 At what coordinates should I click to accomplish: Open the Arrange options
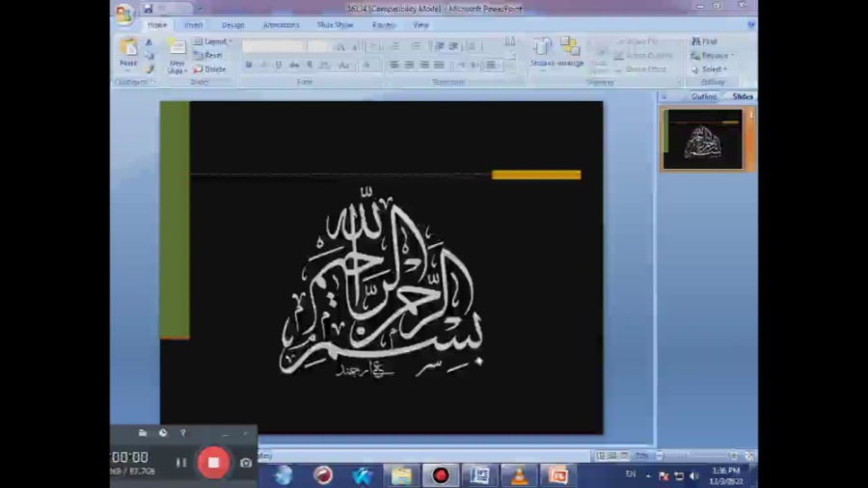(570, 52)
